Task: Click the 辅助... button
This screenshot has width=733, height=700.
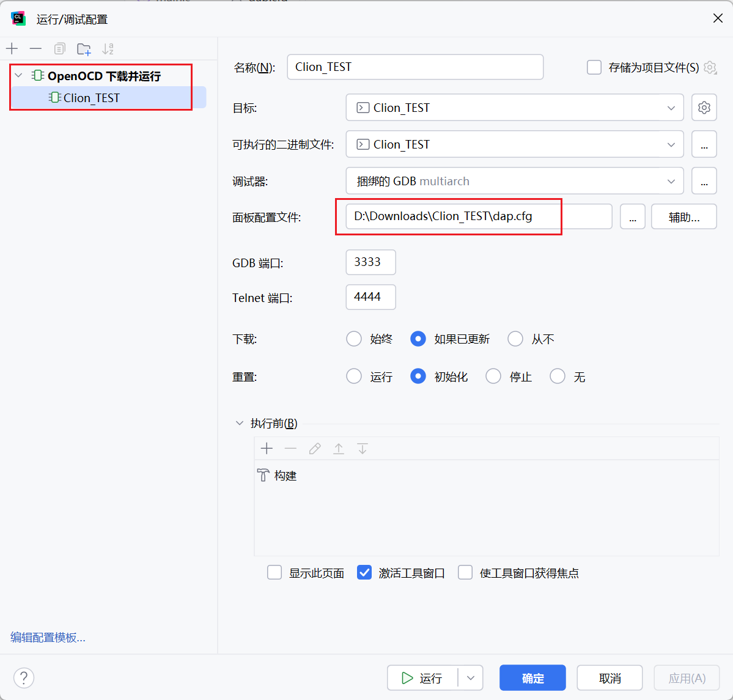Action: click(x=684, y=216)
